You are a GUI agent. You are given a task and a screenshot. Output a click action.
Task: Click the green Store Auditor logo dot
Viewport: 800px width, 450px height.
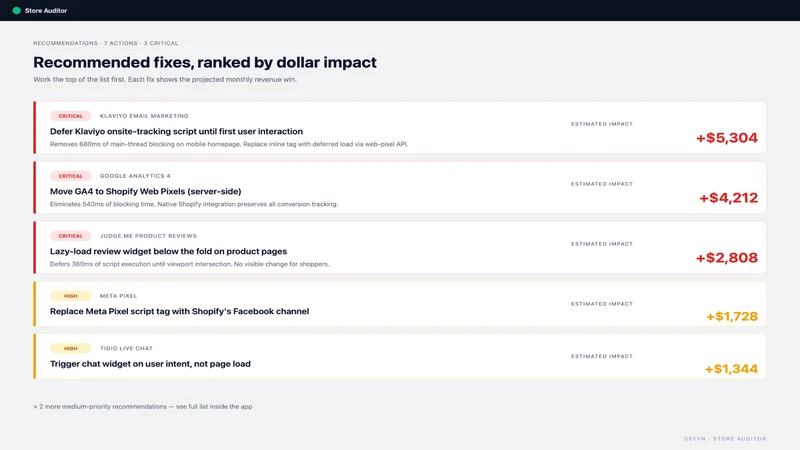[x=16, y=10]
